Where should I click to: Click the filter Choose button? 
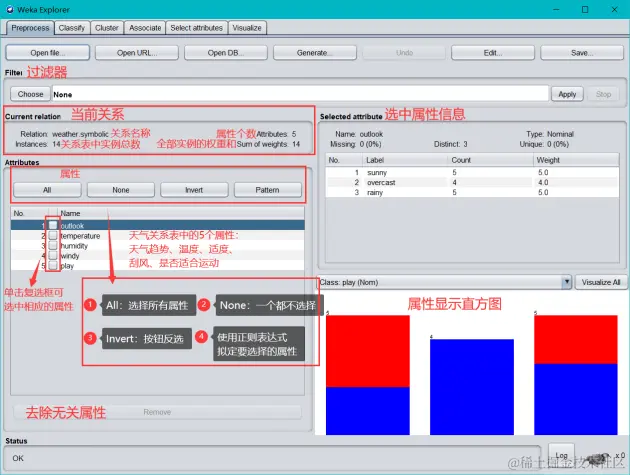pos(30,94)
